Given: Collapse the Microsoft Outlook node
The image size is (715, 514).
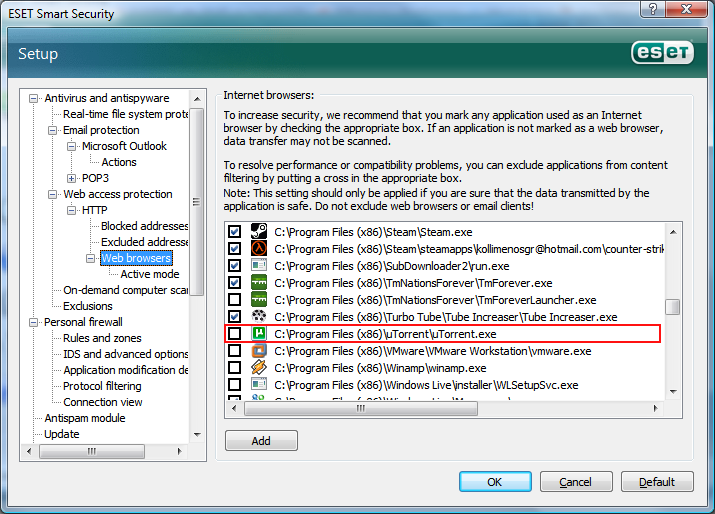Looking at the screenshot, I should pyautogui.click(x=72, y=146).
